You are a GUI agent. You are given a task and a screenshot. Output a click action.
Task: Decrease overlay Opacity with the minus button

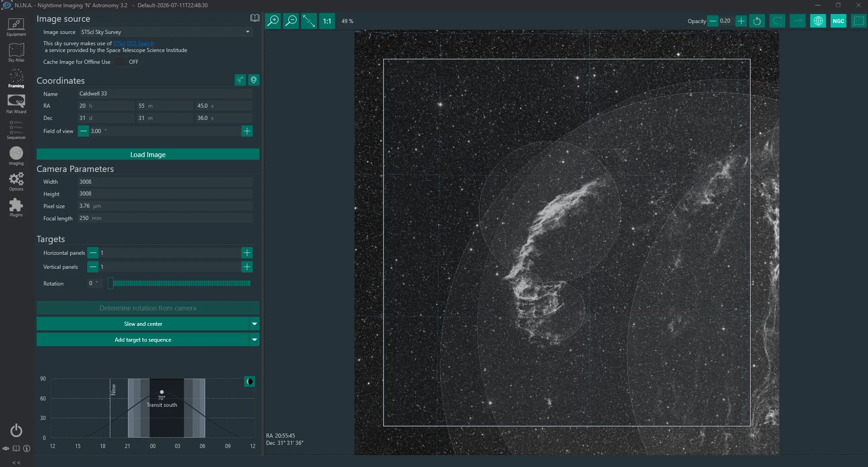[712, 21]
